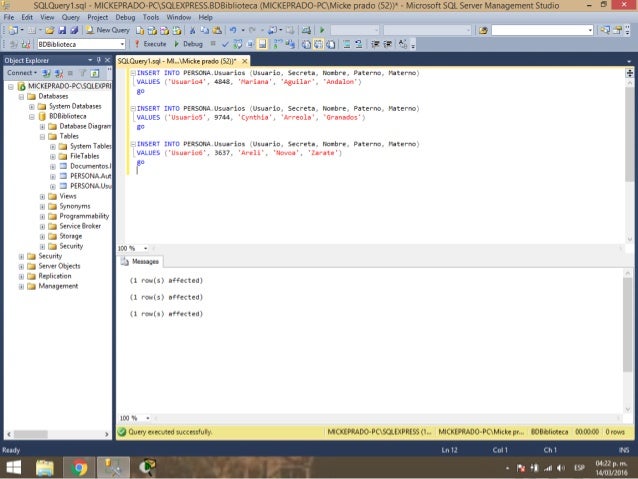Open the Project menu
Viewport: 638px width, 479px height.
point(98,17)
